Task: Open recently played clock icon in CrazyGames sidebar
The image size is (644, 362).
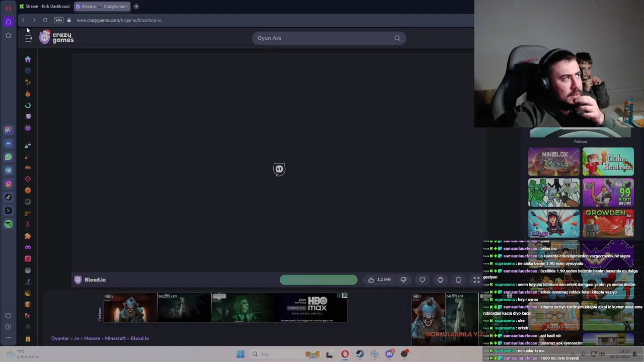Action: [28, 71]
